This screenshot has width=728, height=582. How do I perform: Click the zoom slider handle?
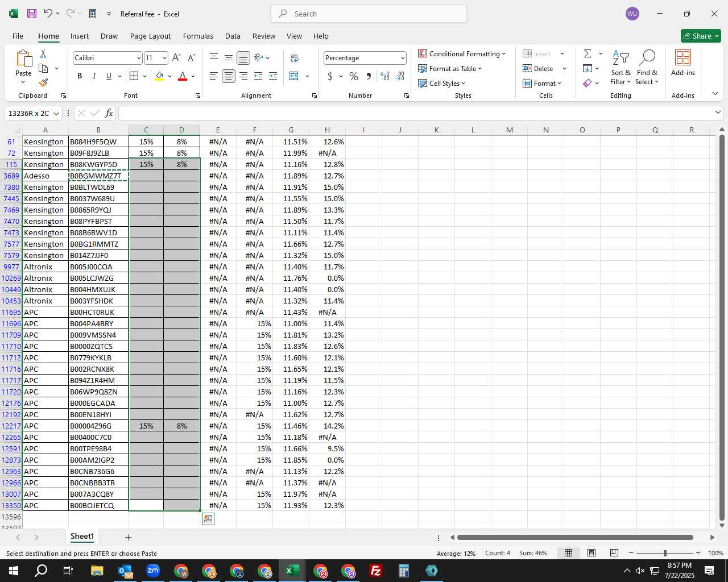point(665,553)
